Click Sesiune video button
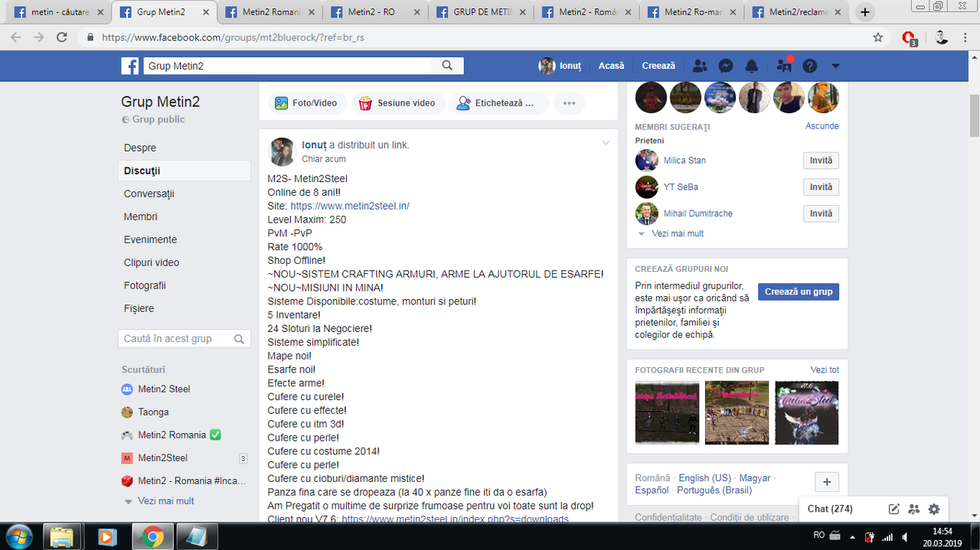 [398, 103]
